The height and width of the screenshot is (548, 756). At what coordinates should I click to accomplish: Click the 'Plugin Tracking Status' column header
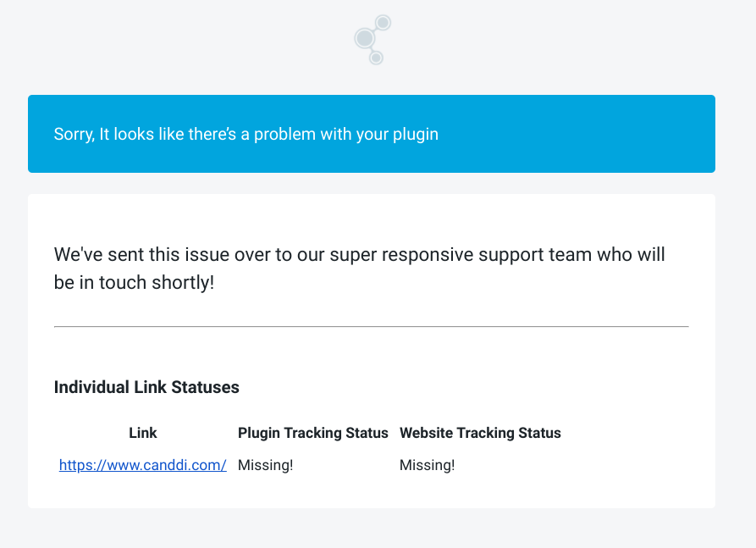coord(313,433)
